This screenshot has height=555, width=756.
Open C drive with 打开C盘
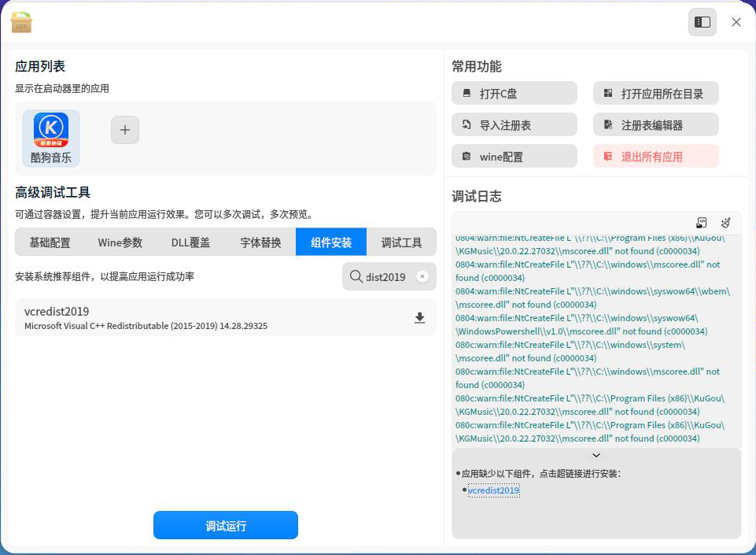[x=514, y=93]
